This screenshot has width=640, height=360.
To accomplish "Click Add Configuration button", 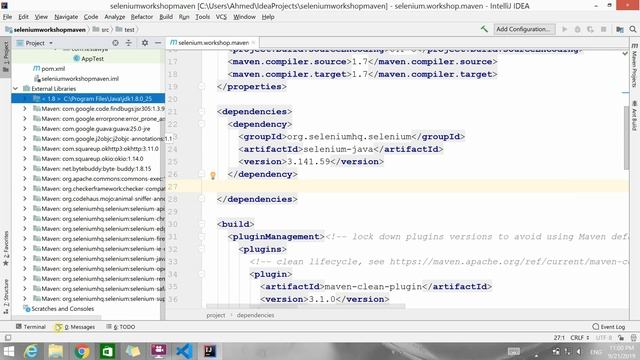I will point(524,29).
